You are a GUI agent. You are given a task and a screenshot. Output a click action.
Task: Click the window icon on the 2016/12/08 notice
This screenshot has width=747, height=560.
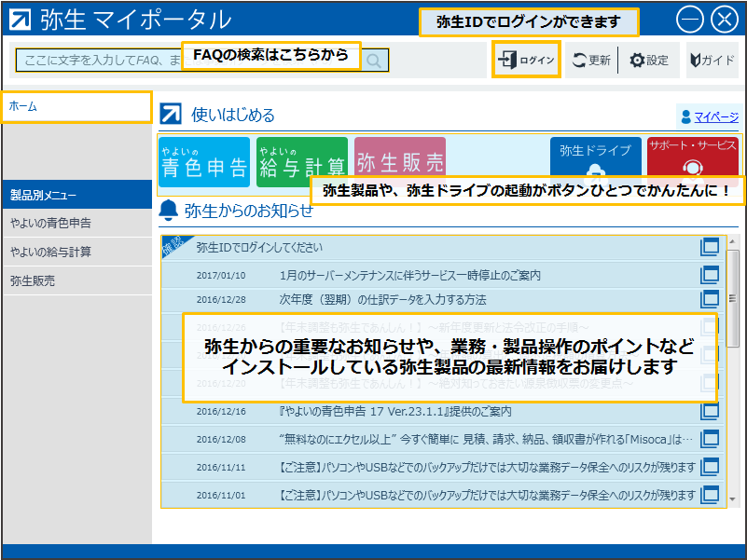click(710, 439)
